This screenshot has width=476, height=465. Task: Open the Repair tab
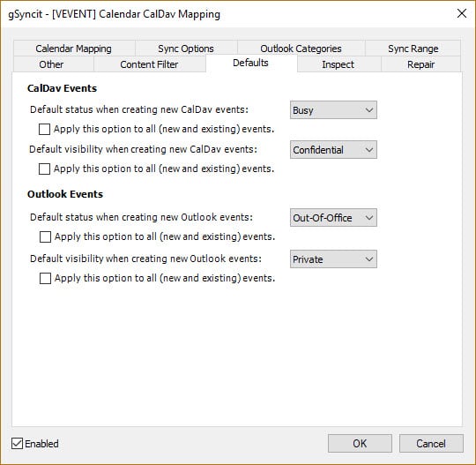pyautogui.click(x=420, y=64)
